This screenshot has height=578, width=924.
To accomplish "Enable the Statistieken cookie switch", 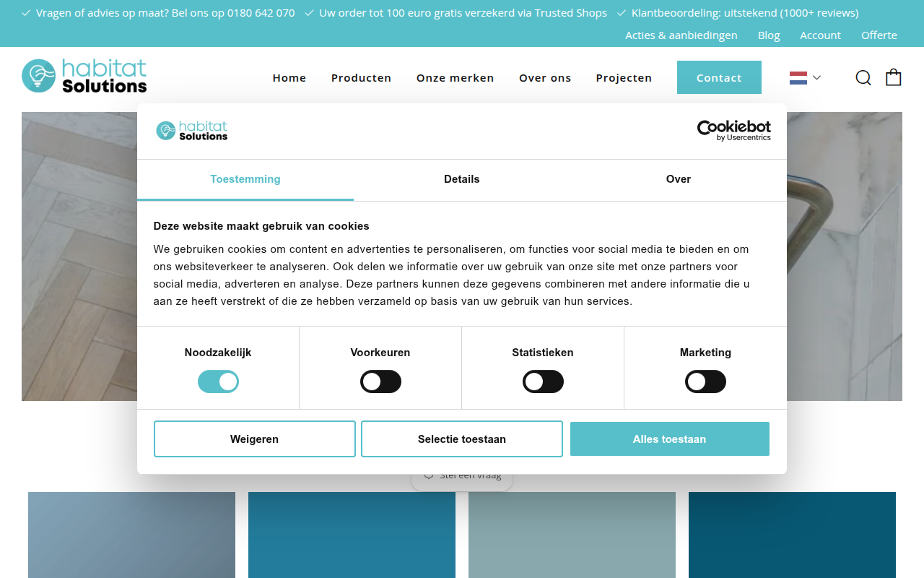I will 543,381.
